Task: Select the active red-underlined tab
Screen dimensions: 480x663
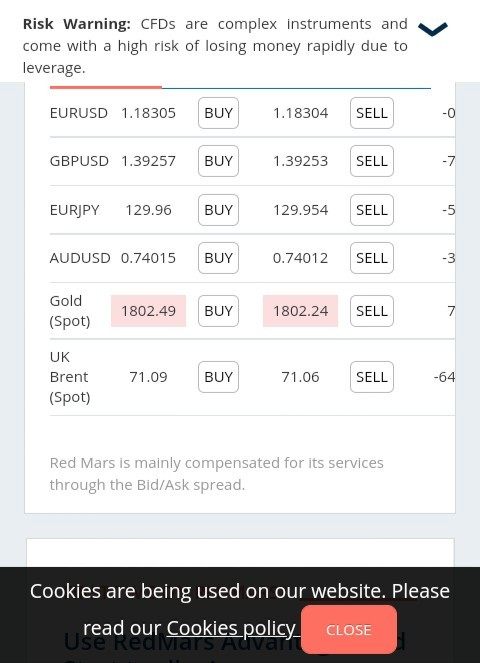Action: coord(106,88)
